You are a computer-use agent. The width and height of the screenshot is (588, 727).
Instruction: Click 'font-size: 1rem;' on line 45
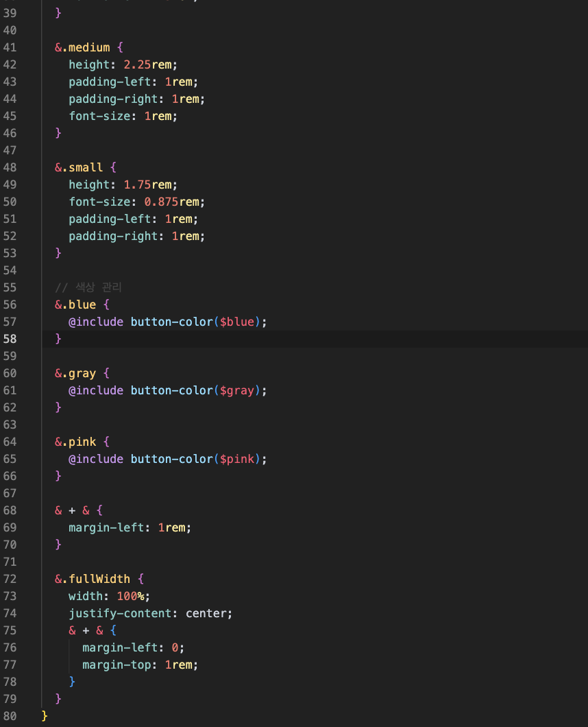coord(123,116)
